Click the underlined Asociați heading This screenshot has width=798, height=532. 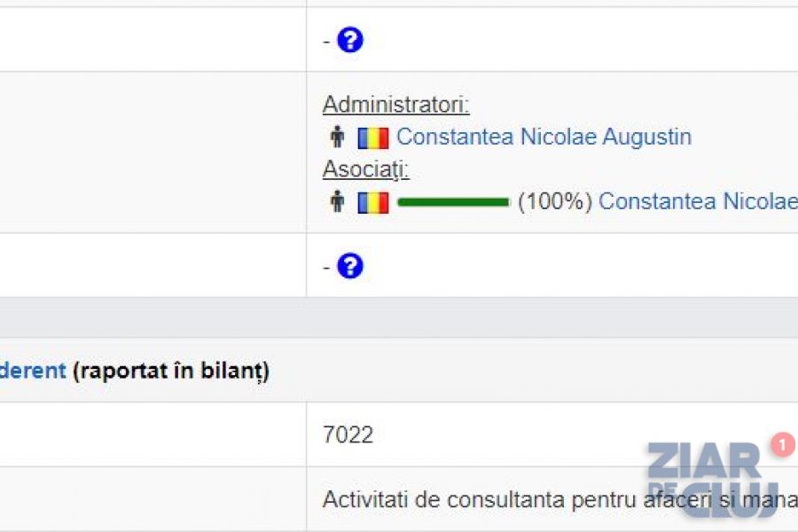coord(365,169)
